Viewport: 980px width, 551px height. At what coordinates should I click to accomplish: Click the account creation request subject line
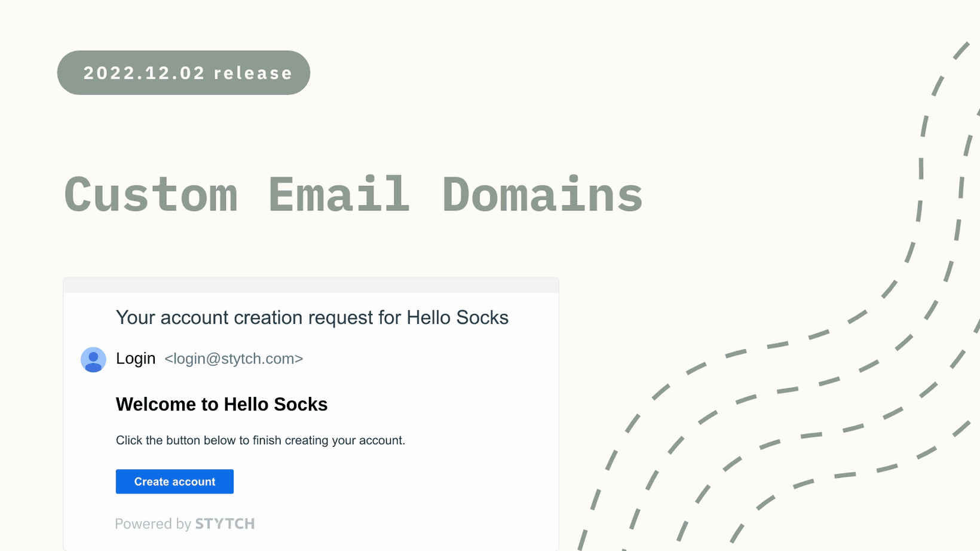coord(312,318)
